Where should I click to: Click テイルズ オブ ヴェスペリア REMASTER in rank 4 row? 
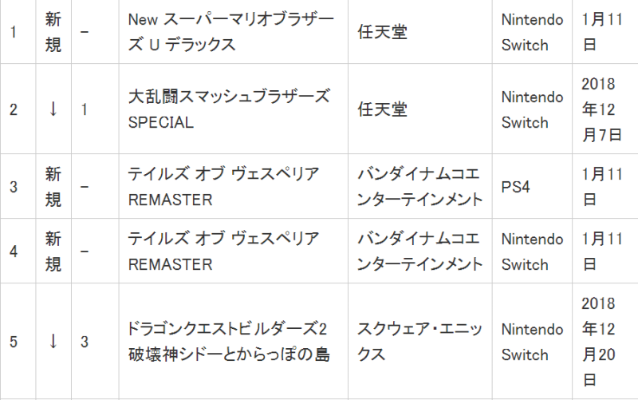(224, 251)
